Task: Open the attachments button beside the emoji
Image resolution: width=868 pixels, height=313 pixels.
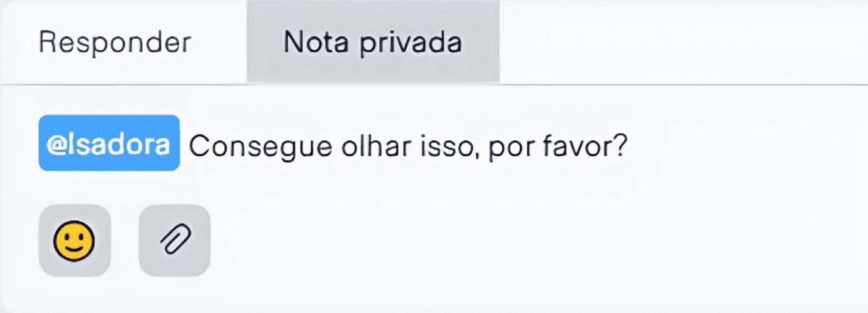Action: pyautogui.click(x=174, y=240)
